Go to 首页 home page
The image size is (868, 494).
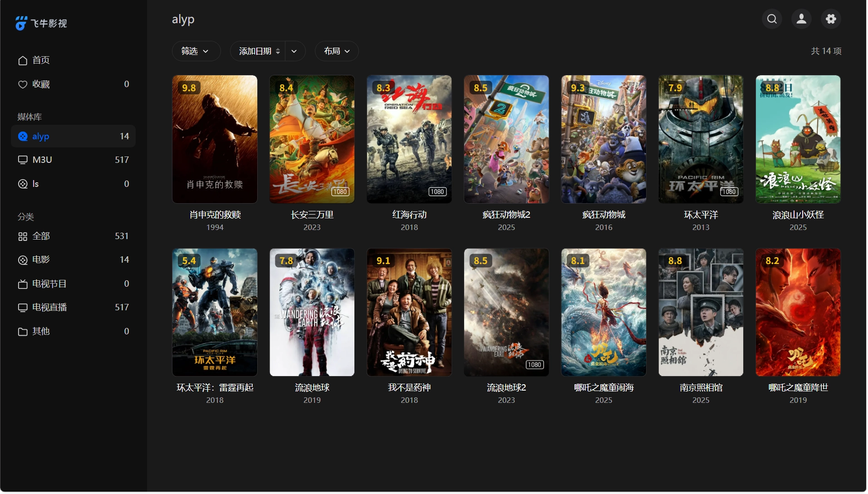pyautogui.click(x=74, y=60)
